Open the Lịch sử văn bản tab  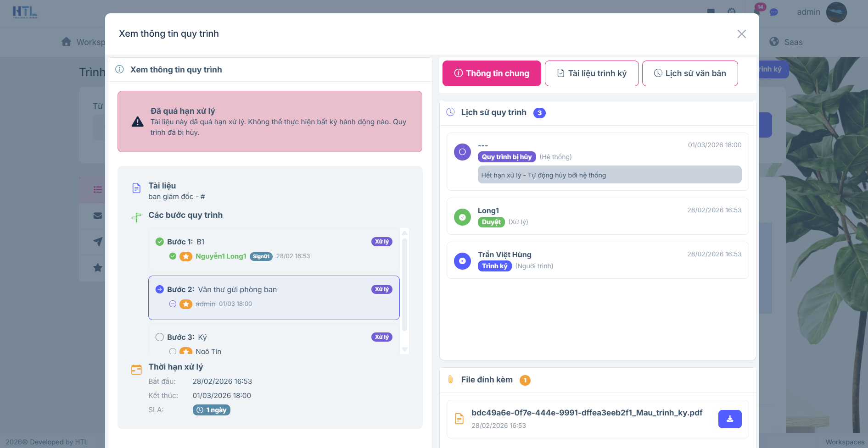click(689, 73)
